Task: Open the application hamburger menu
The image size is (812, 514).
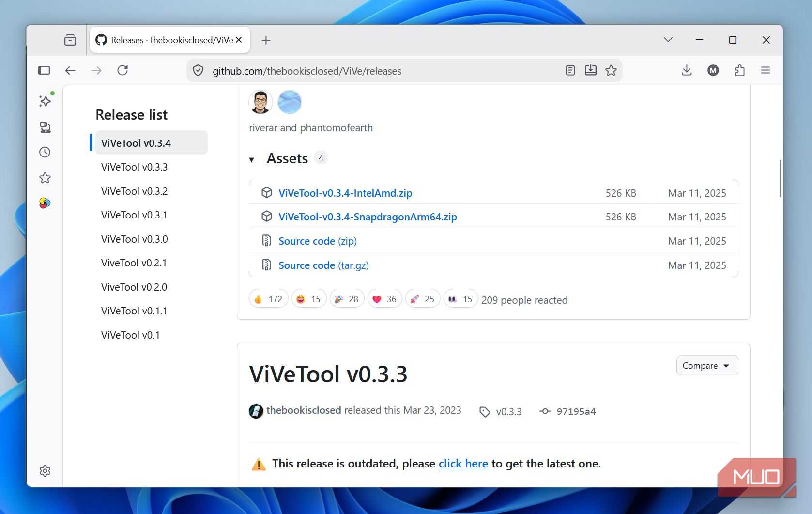Action: [766, 71]
